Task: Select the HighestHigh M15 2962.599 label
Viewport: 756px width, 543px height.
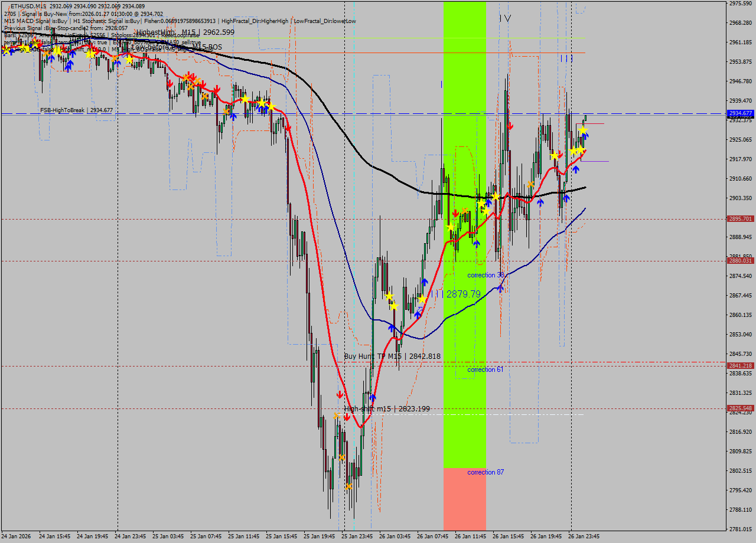Action: pos(185,32)
